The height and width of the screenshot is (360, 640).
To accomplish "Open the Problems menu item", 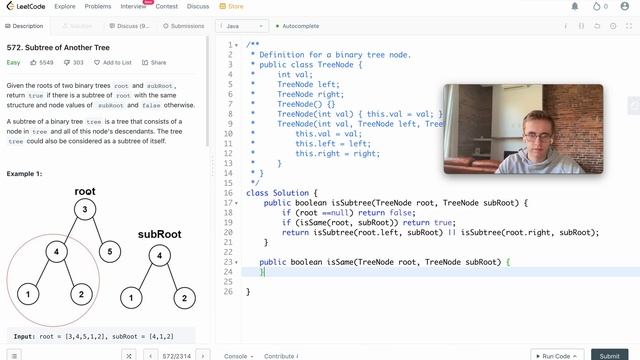I will [98, 6].
